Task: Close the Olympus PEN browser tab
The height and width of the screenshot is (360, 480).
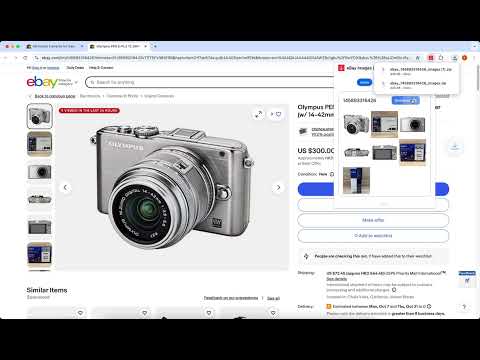Action: click(146, 46)
